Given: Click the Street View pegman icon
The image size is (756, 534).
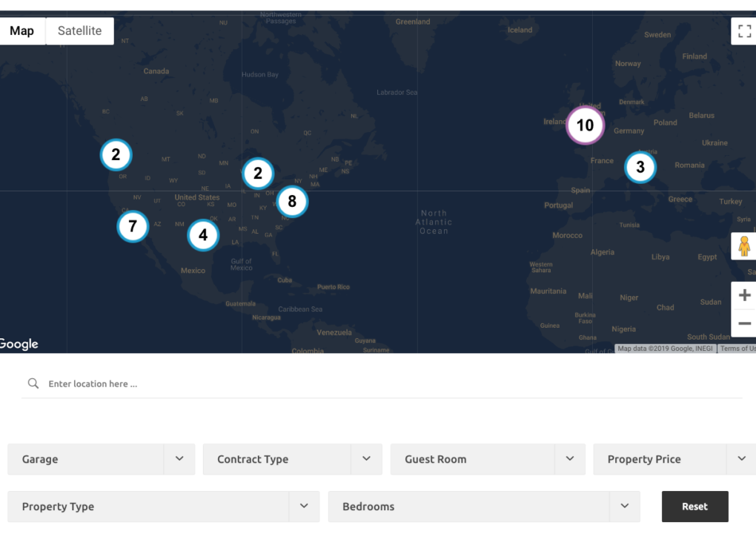Looking at the screenshot, I should click(743, 245).
